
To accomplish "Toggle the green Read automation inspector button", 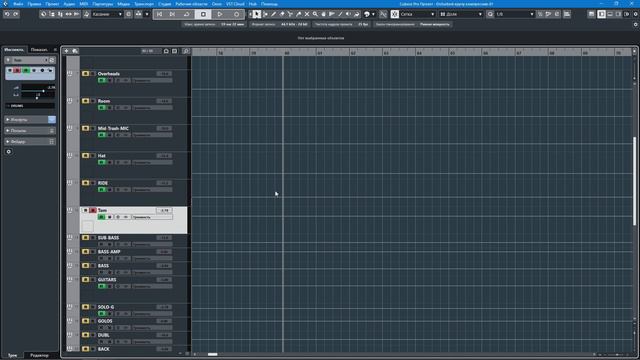I will click(26, 71).
